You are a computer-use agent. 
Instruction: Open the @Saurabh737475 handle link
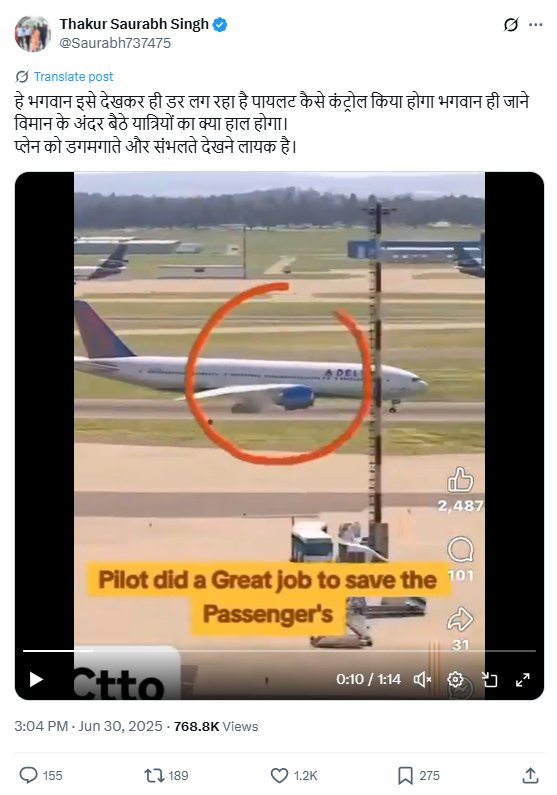click(115, 43)
